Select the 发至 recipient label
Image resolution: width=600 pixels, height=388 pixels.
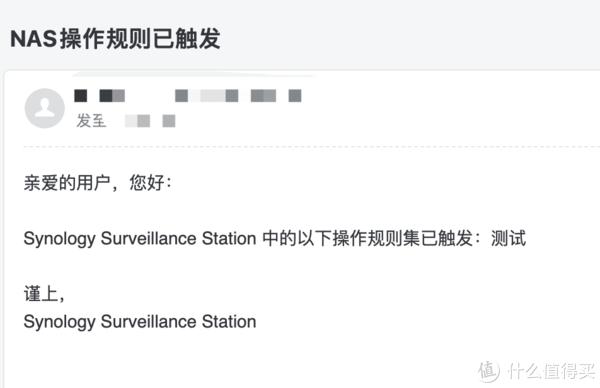[x=91, y=121]
